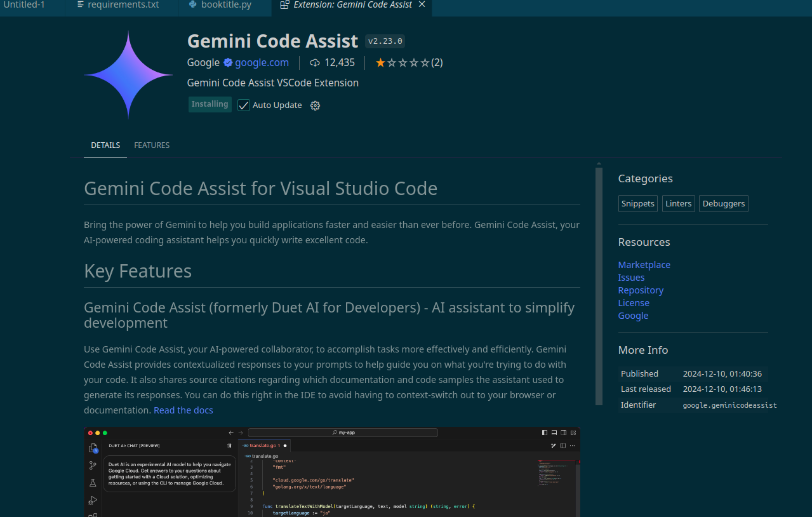Click the Read the docs link
This screenshot has height=517, width=812.
(x=183, y=410)
